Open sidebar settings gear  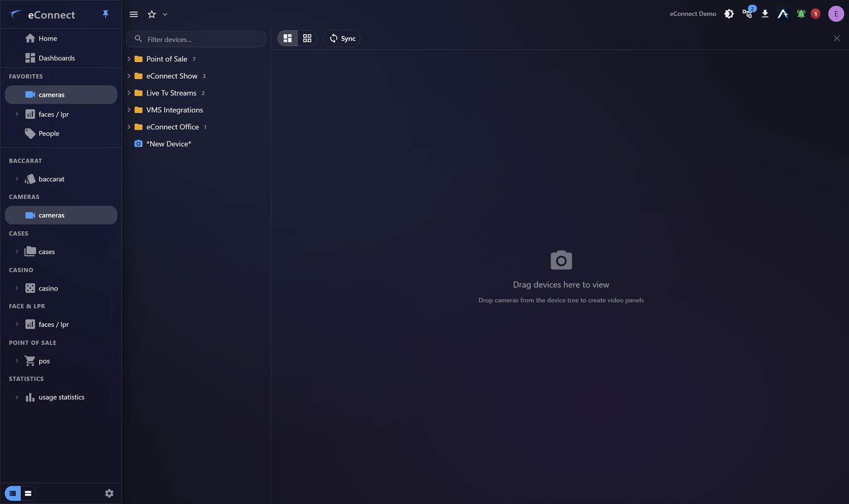point(109,493)
